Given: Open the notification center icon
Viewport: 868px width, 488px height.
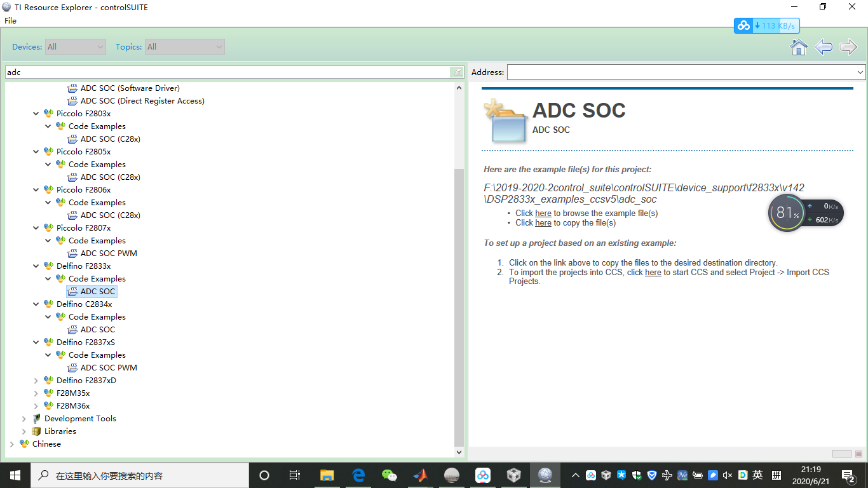Looking at the screenshot, I should click(849, 475).
